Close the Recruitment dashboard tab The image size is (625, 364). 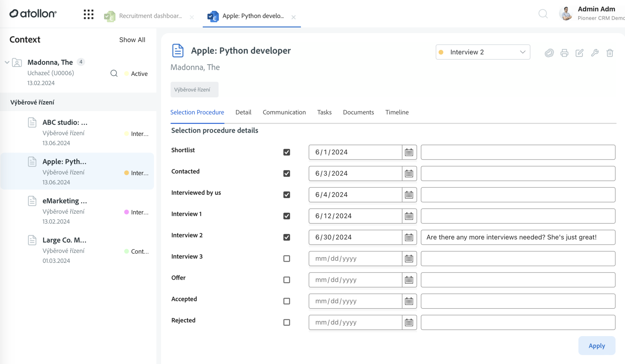[x=192, y=17]
